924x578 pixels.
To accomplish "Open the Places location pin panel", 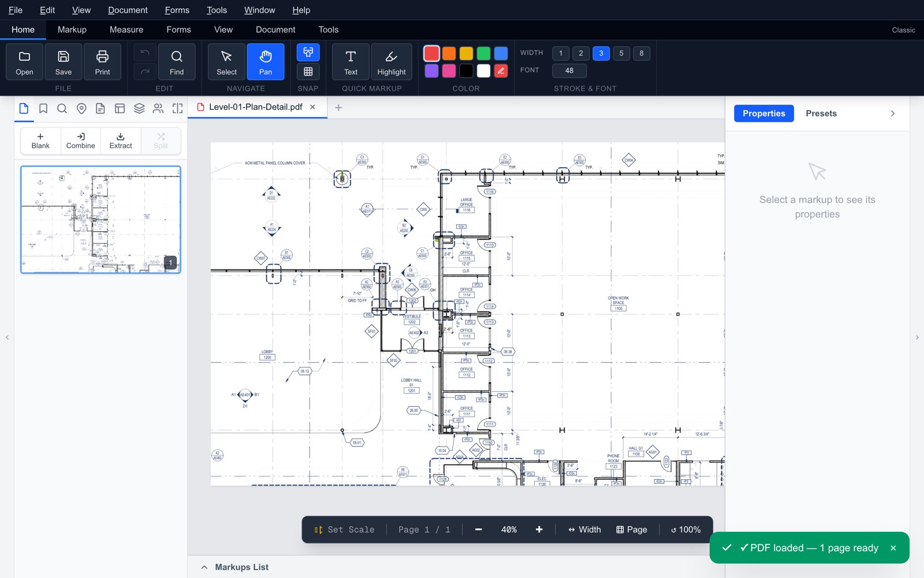I will coord(81,109).
